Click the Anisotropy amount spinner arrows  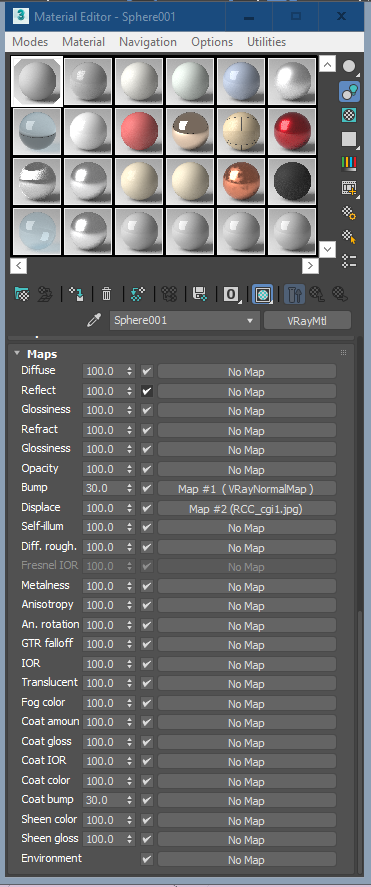pos(130,605)
